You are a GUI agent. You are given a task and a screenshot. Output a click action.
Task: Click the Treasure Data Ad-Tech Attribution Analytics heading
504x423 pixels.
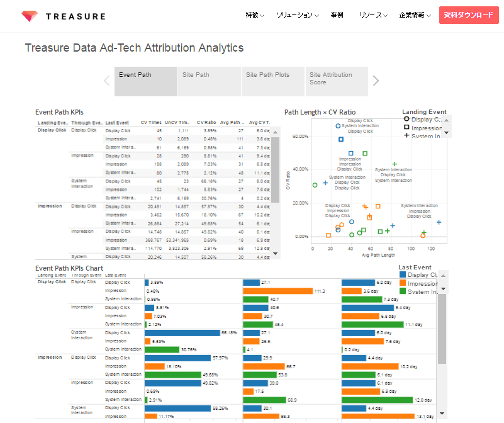coord(135,48)
